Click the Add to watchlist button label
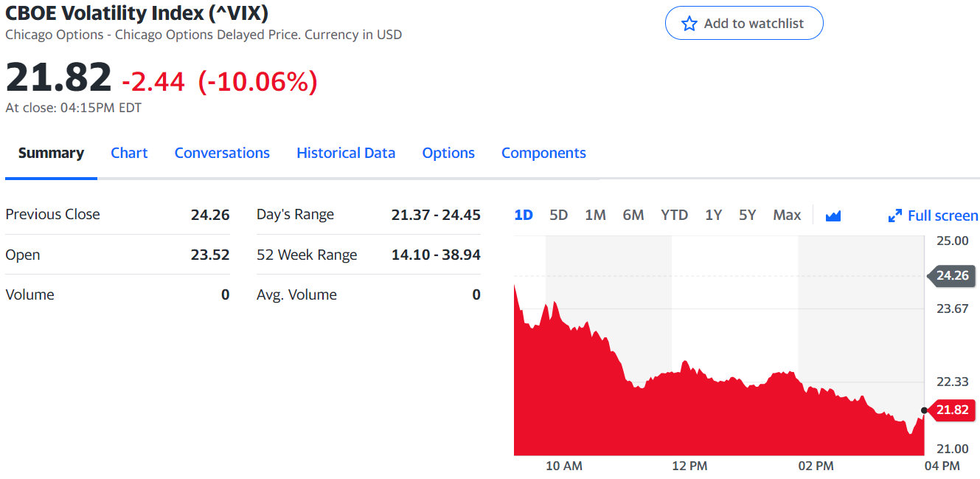 click(754, 24)
